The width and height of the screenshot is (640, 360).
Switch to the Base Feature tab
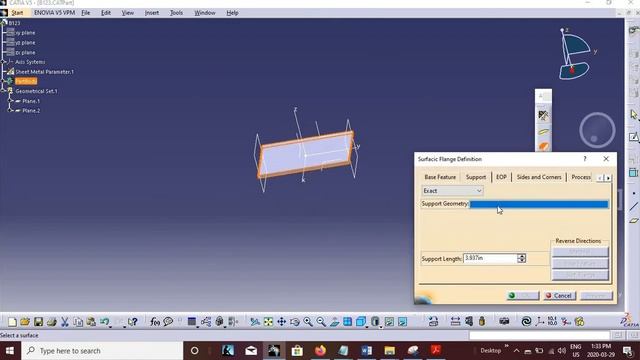tap(440, 177)
